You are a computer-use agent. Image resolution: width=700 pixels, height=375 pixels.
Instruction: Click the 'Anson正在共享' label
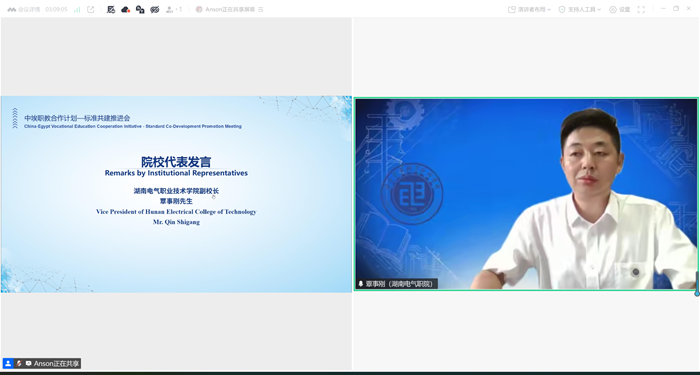56,363
